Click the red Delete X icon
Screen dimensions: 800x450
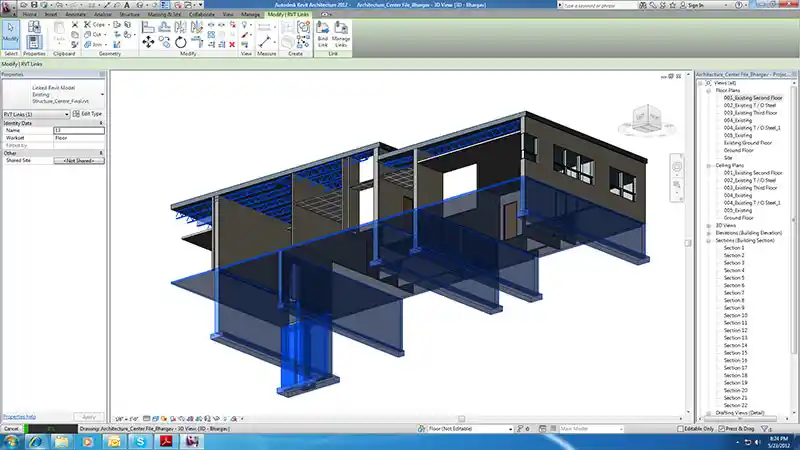(x=232, y=45)
